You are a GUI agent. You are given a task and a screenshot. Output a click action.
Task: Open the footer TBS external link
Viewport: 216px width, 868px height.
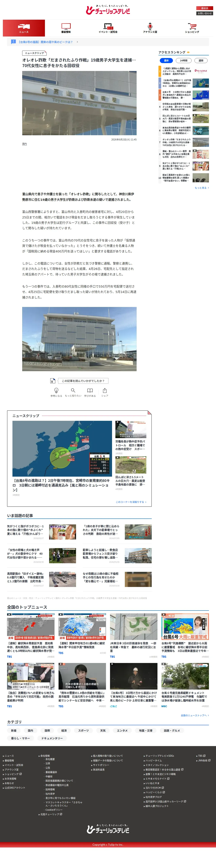coord(202,755)
